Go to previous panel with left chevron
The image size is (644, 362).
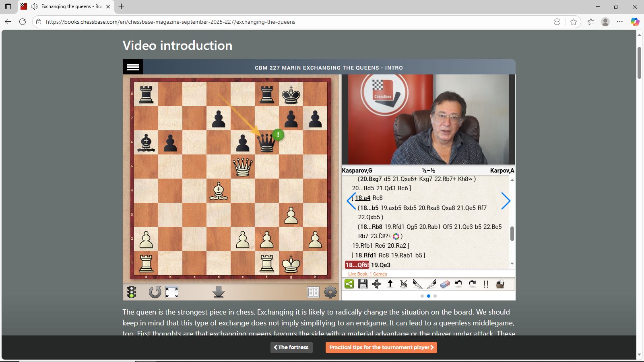[351, 201]
